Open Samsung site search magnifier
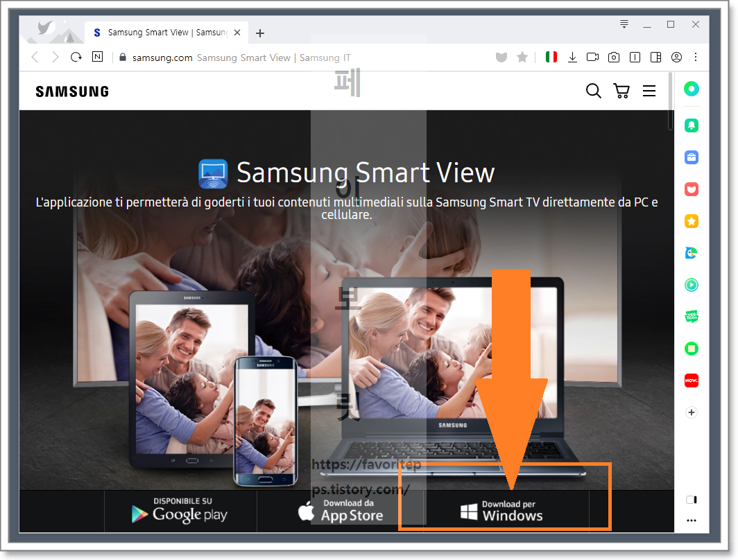The width and height of the screenshot is (738, 560). (594, 91)
